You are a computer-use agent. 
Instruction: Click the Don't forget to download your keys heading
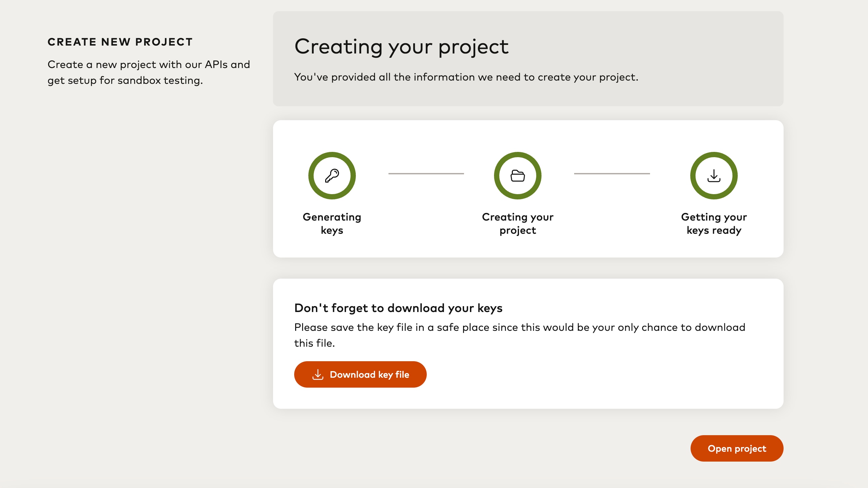[x=398, y=308]
